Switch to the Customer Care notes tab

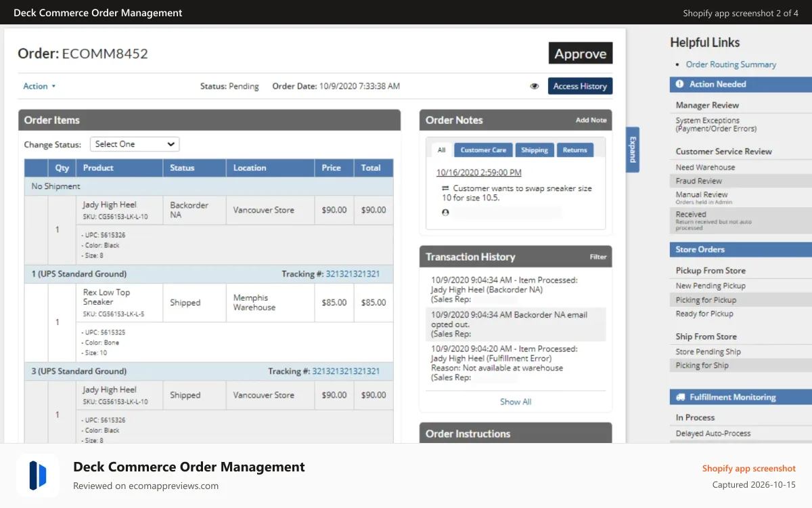(483, 150)
